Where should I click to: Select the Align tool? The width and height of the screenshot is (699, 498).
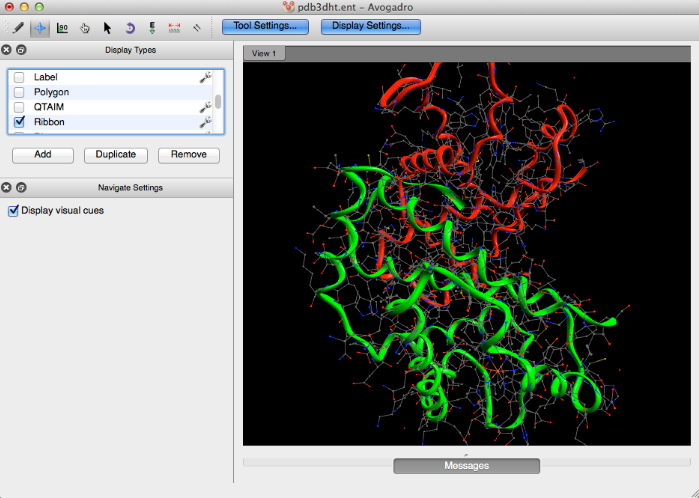(x=197, y=27)
